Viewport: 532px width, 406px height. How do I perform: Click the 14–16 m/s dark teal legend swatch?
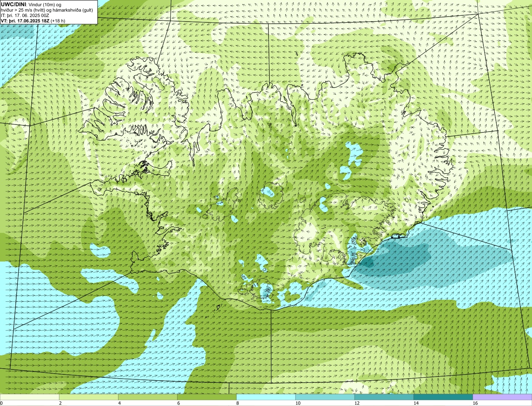(443, 397)
